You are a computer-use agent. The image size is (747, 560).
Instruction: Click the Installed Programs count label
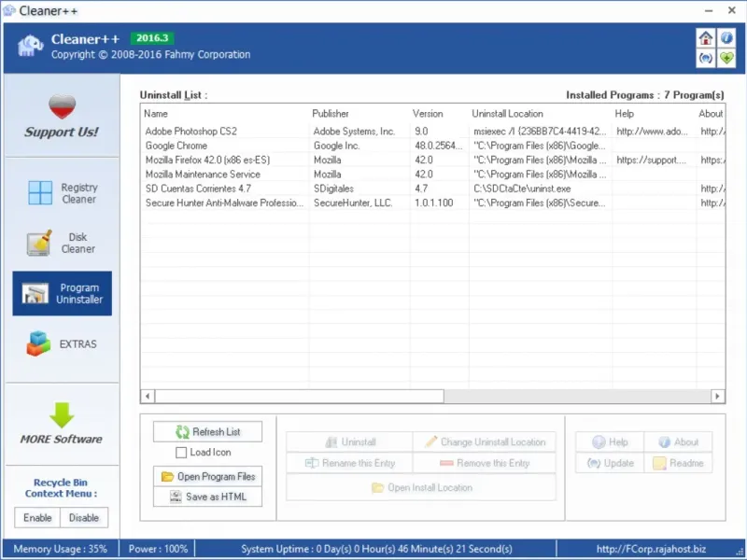pos(644,95)
